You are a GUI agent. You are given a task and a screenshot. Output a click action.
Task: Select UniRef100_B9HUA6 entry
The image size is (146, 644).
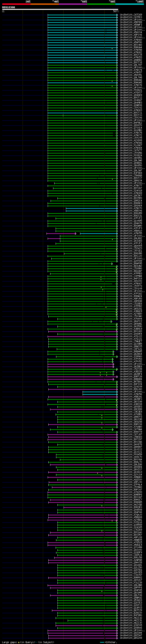(131, 80)
